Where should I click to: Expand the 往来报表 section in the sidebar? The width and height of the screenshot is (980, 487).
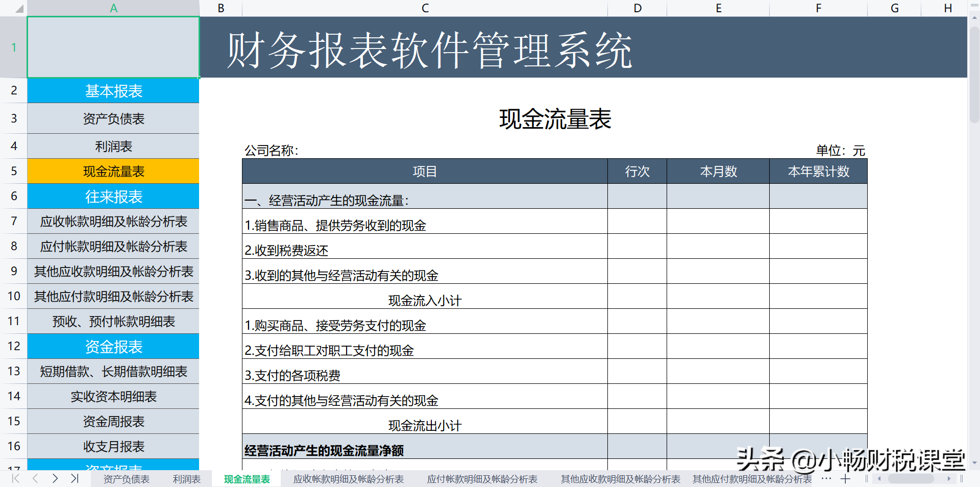(x=112, y=196)
